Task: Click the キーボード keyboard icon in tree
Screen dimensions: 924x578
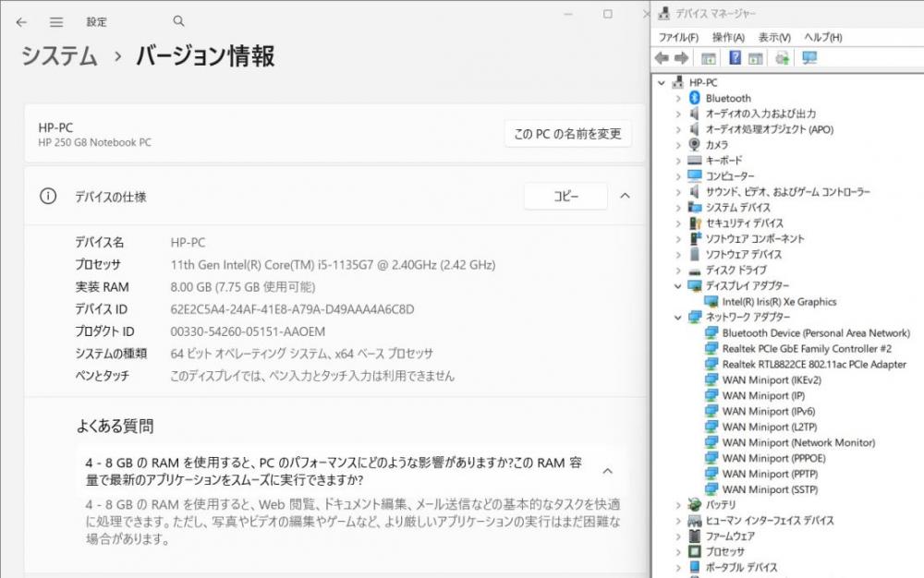Action: coord(695,160)
